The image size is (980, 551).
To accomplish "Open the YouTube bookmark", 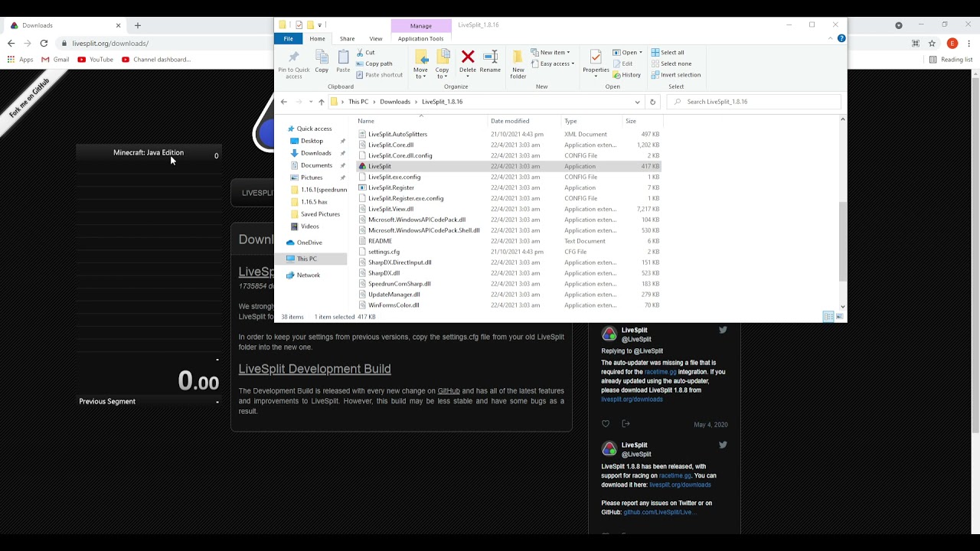I will 95,60.
